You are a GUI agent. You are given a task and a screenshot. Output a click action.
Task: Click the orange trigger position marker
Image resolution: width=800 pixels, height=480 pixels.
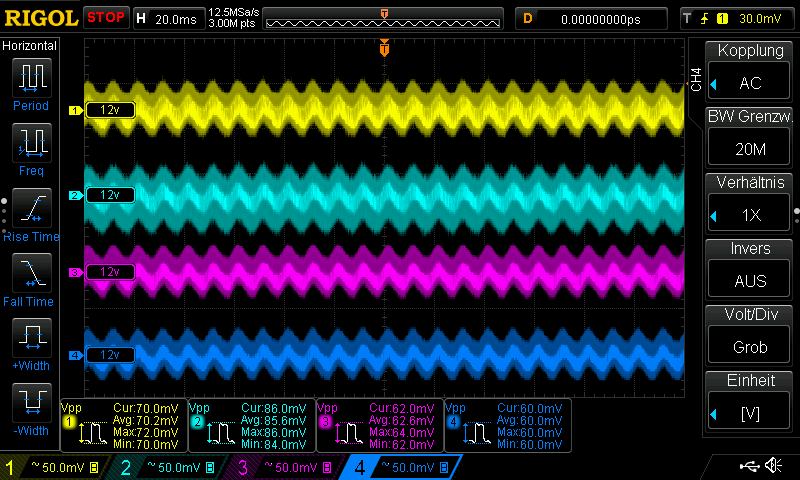(384, 48)
